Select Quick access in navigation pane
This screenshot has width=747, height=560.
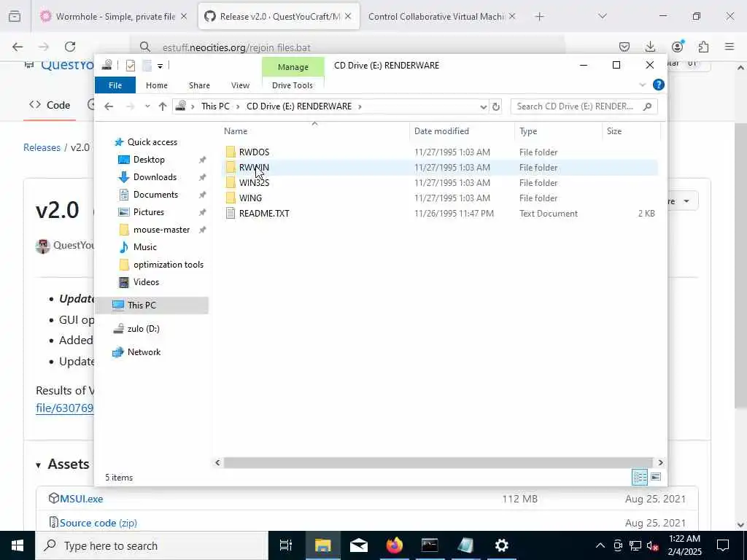[152, 142]
